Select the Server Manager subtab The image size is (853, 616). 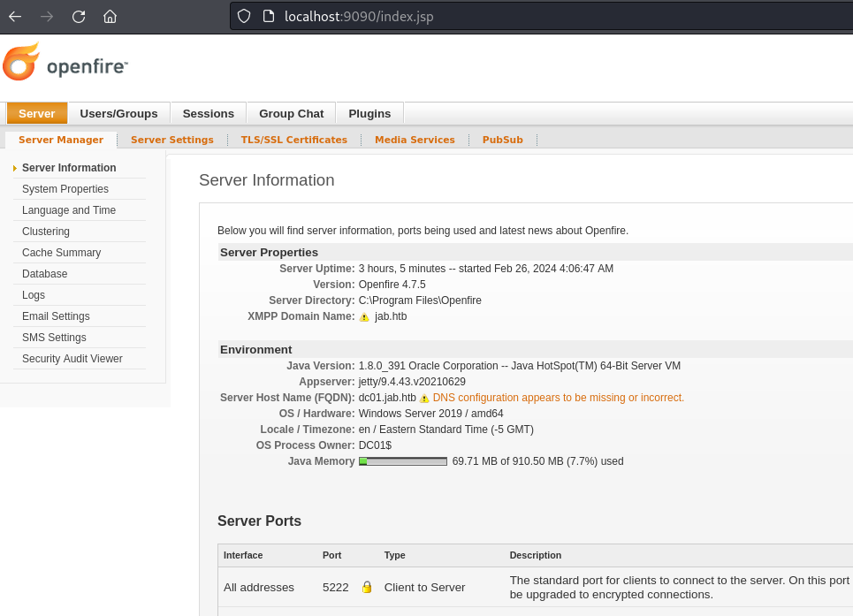(x=61, y=140)
